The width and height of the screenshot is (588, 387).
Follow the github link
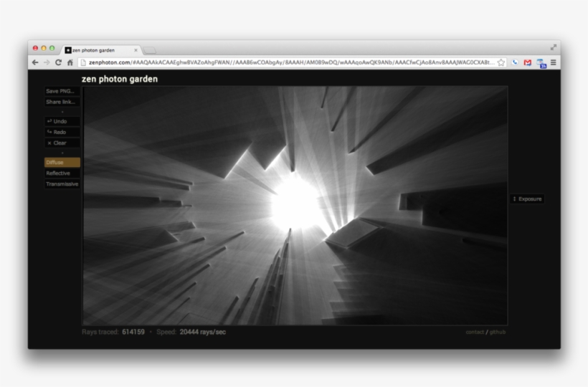[x=498, y=332]
